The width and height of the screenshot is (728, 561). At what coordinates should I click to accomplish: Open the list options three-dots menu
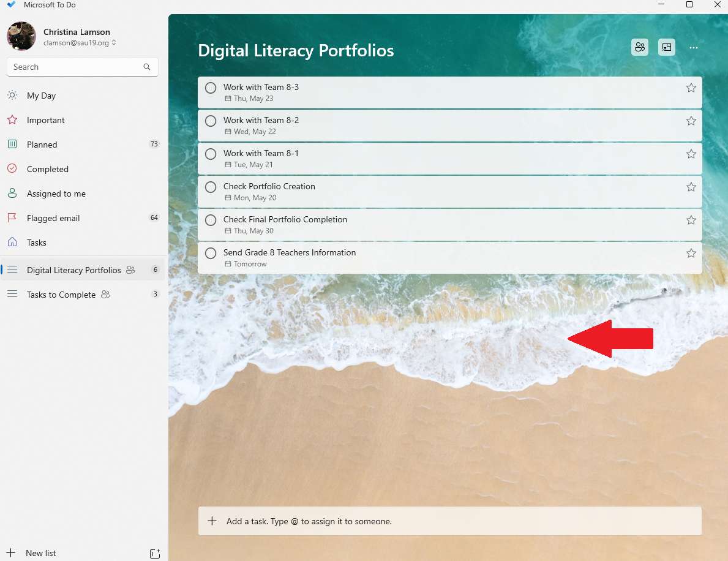tap(693, 47)
